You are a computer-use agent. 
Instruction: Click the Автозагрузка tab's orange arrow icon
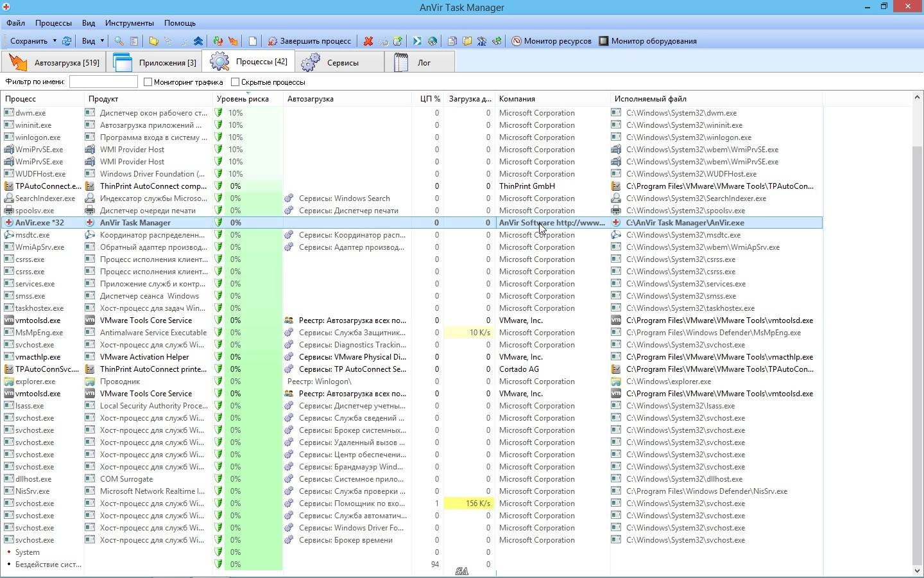[x=19, y=62]
